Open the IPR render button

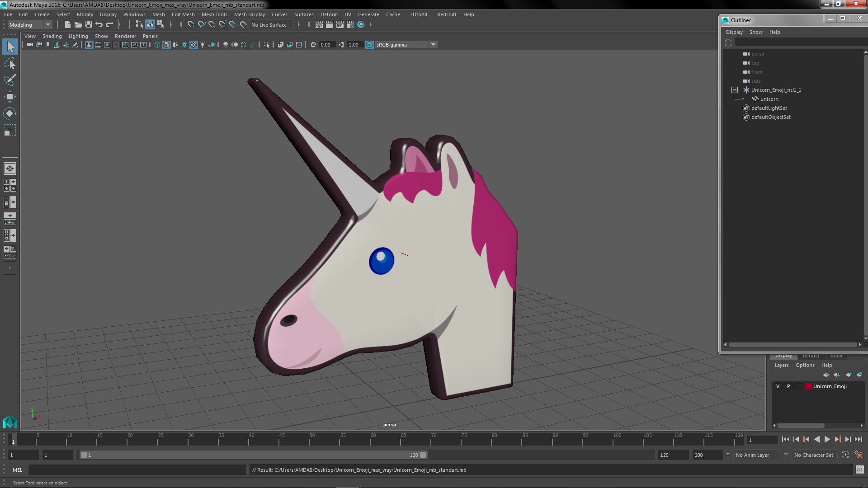point(340,25)
